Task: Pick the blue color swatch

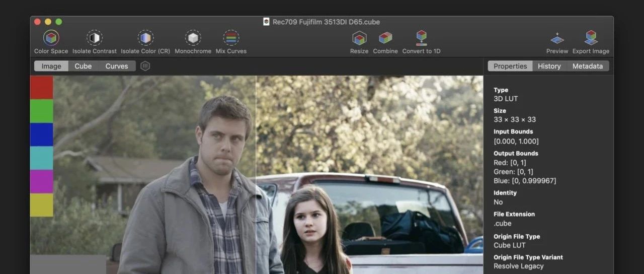Action: [41, 134]
